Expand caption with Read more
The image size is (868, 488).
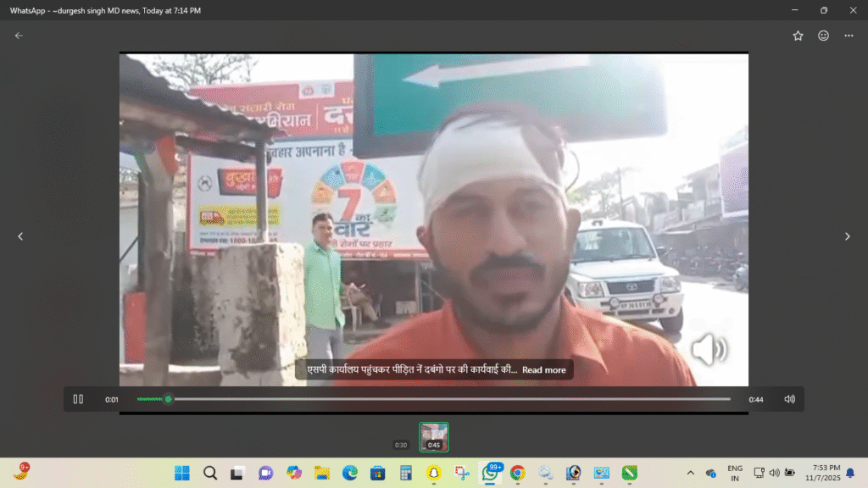pos(543,370)
